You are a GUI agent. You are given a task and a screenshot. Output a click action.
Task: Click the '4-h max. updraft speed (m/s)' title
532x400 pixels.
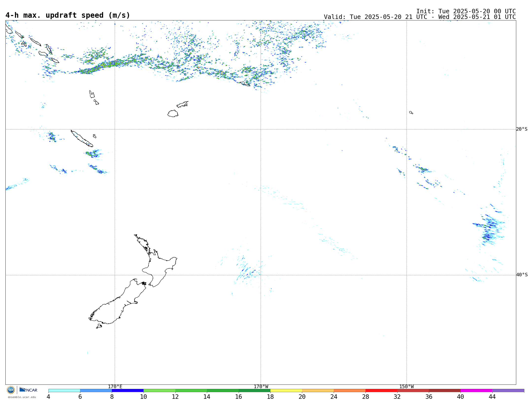(x=68, y=15)
